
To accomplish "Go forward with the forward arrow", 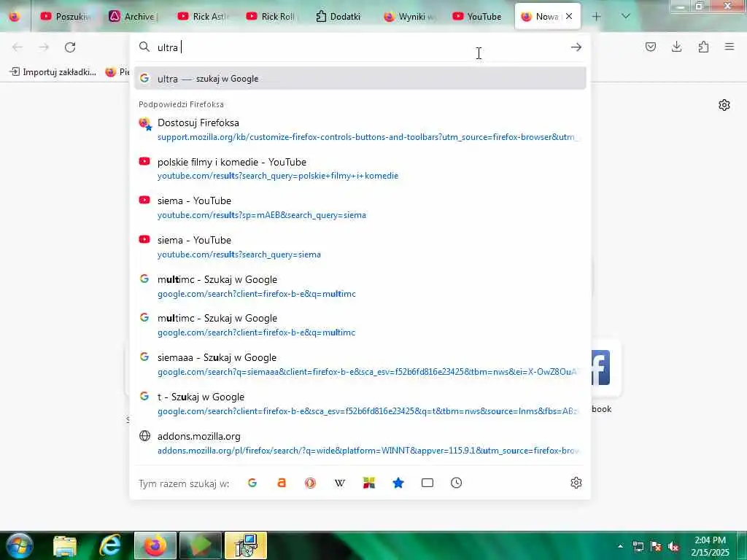I will pyautogui.click(x=44, y=47).
